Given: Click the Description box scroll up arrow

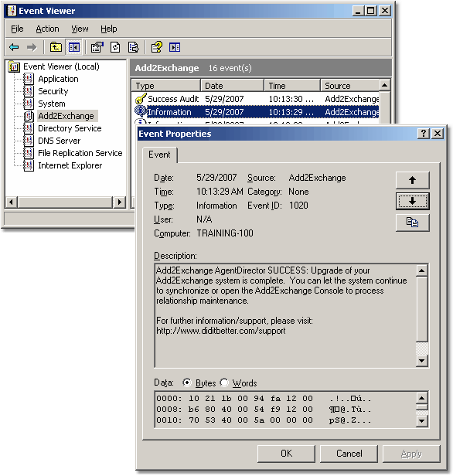Looking at the screenshot, I should [422, 270].
